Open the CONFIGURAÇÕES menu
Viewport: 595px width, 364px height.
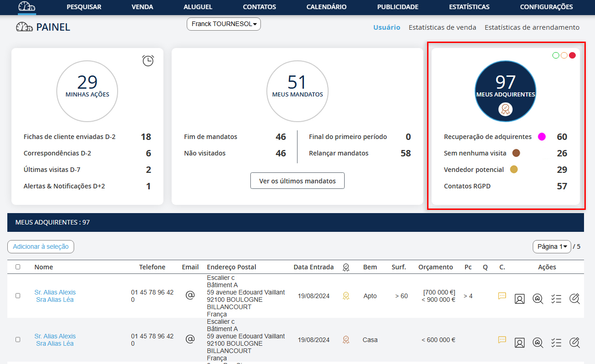pyautogui.click(x=546, y=7)
